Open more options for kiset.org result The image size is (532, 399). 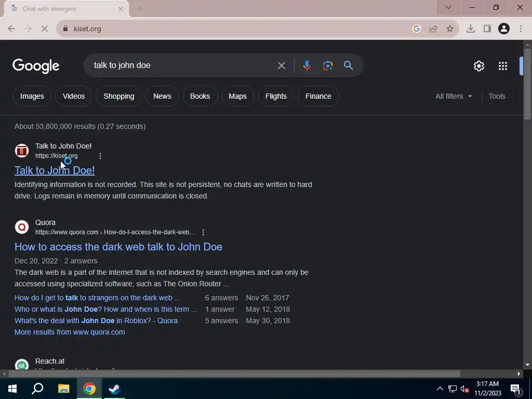(100, 156)
